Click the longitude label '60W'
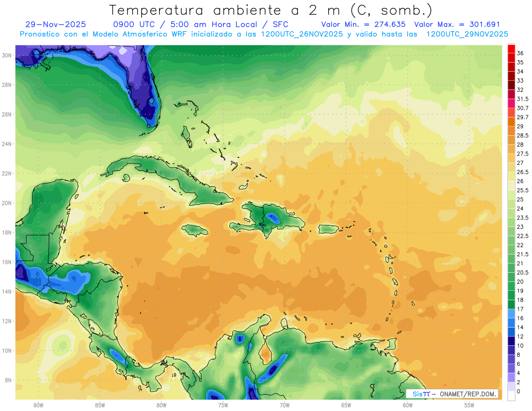 [x=408, y=405]
